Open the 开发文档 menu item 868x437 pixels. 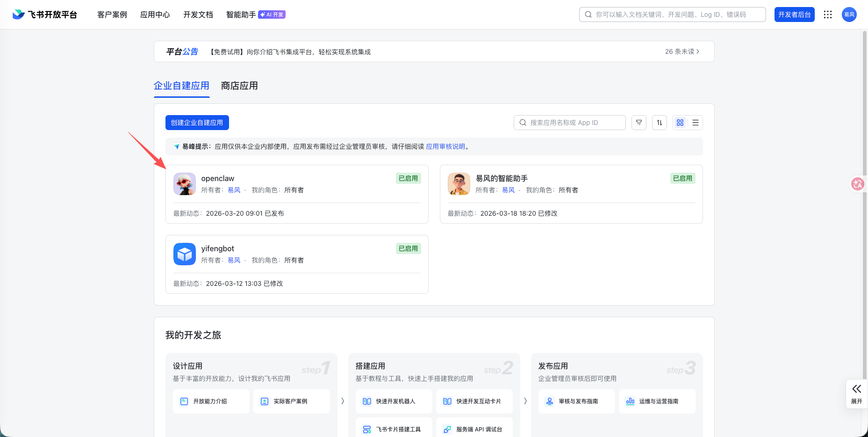pos(198,15)
